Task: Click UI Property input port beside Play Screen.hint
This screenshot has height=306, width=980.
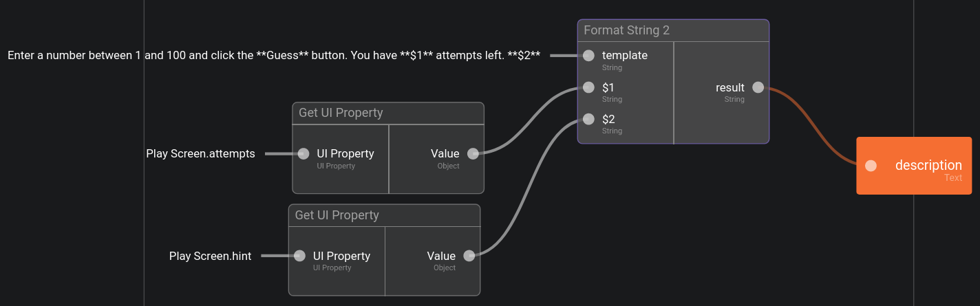Action: [x=299, y=256]
